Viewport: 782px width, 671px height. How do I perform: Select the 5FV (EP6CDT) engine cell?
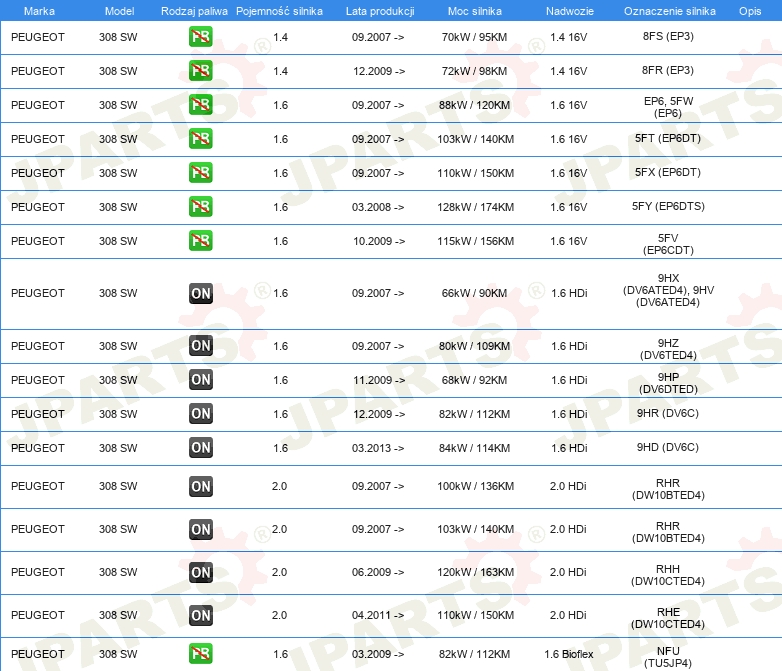pos(668,244)
